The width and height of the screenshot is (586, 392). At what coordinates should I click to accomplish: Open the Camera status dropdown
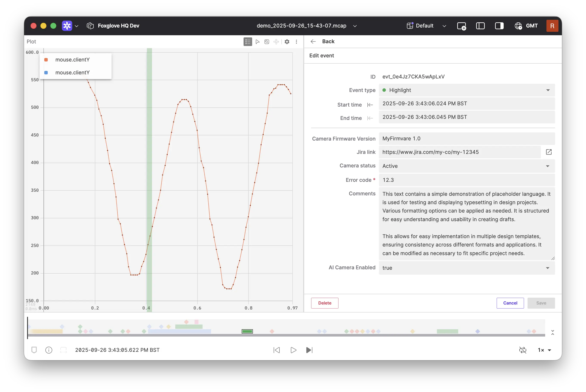pos(467,166)
